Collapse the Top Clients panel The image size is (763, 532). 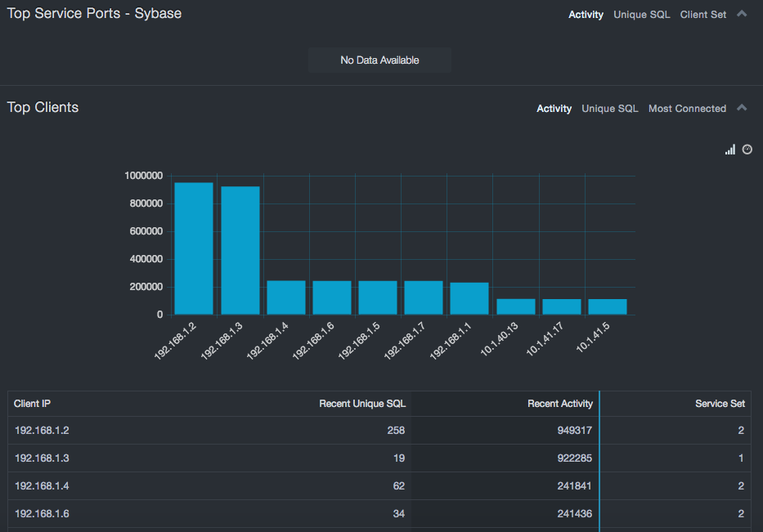(x=742, y=108)
